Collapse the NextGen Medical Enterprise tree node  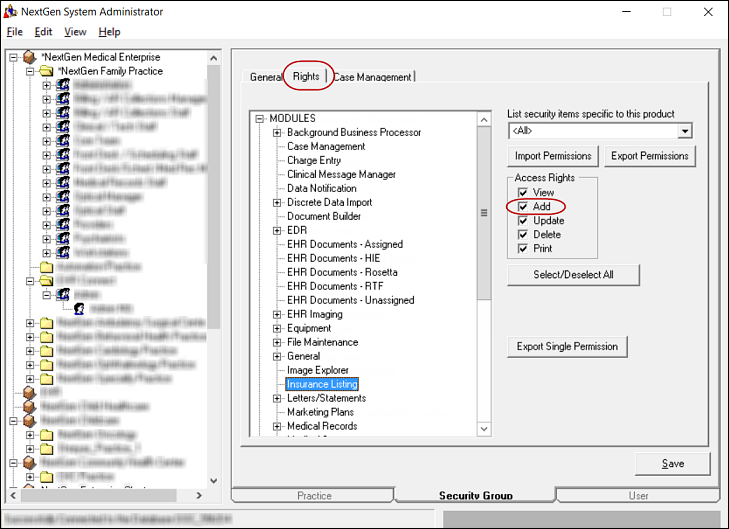[x=13, y=58]
